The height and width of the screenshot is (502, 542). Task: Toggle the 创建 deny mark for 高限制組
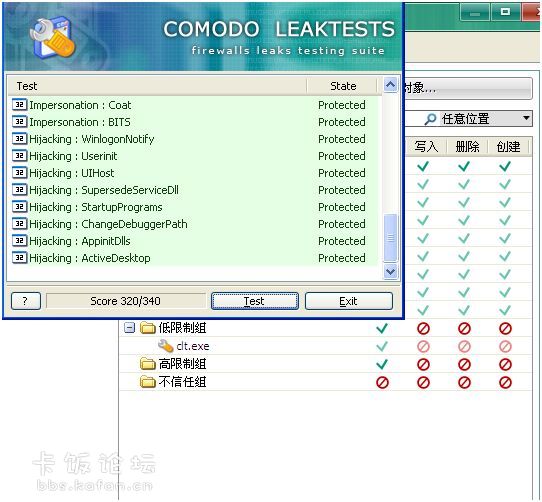tap(505, 364)
